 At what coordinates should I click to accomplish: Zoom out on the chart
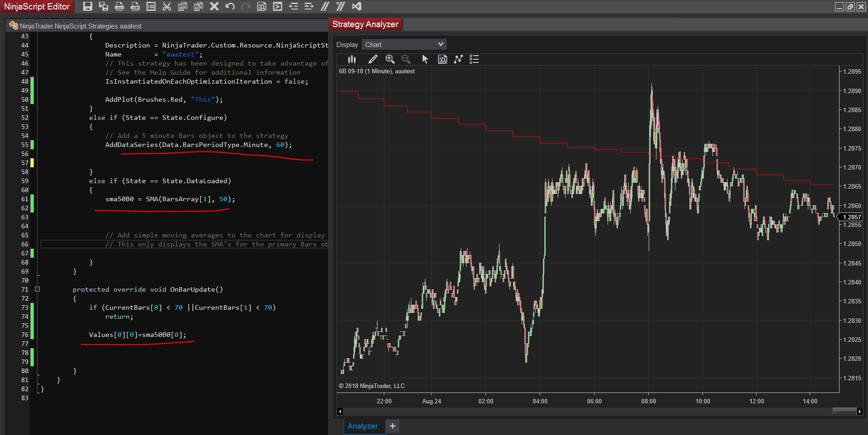[x=406, y=59]
